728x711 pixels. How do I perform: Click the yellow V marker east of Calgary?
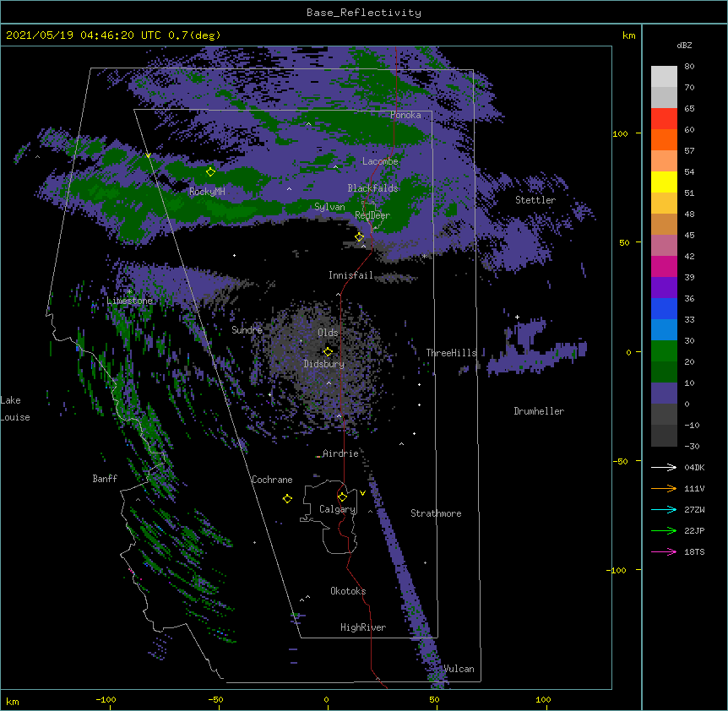click(362, 493)
